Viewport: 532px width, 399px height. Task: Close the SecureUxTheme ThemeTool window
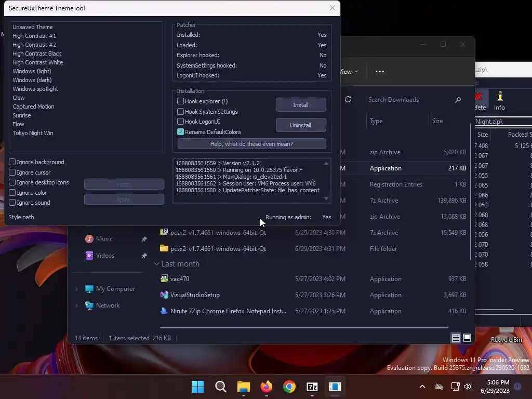click(332, 8)
